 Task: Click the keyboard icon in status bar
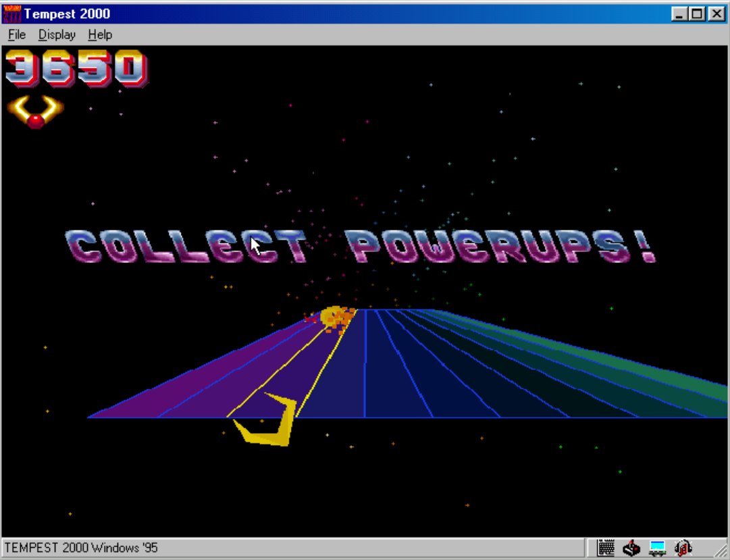(606, 548)
